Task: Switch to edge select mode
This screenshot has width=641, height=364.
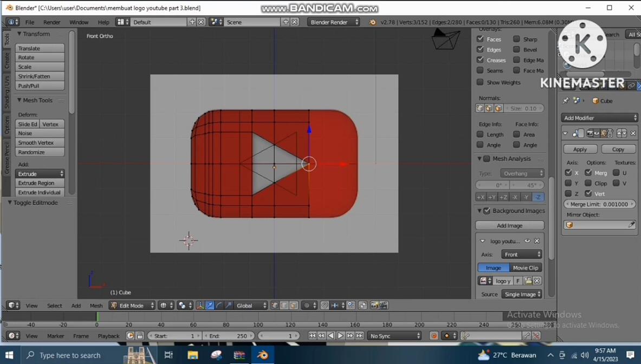Action: pyautogui.click(x=284, y=305)
